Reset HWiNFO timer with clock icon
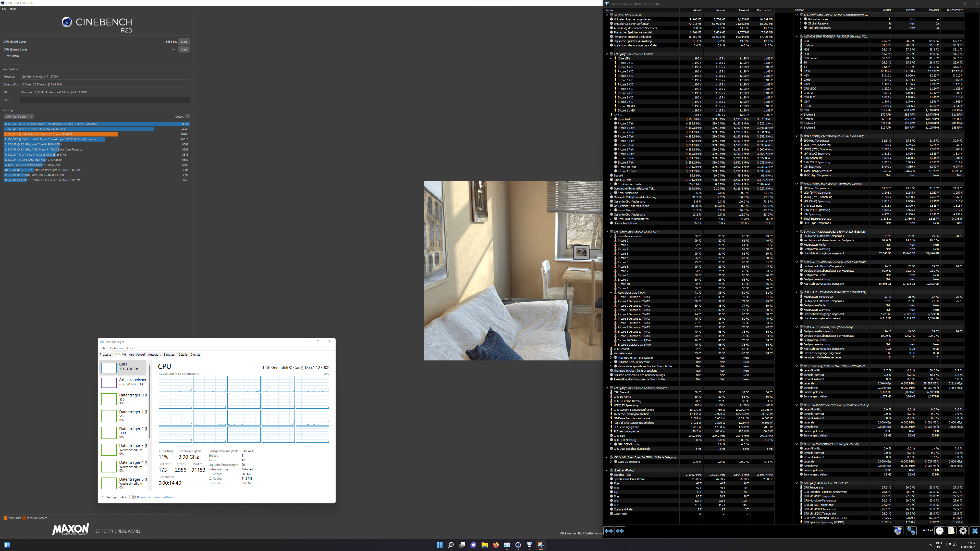The width and height of the screenshot is (980, 551). 940,531
